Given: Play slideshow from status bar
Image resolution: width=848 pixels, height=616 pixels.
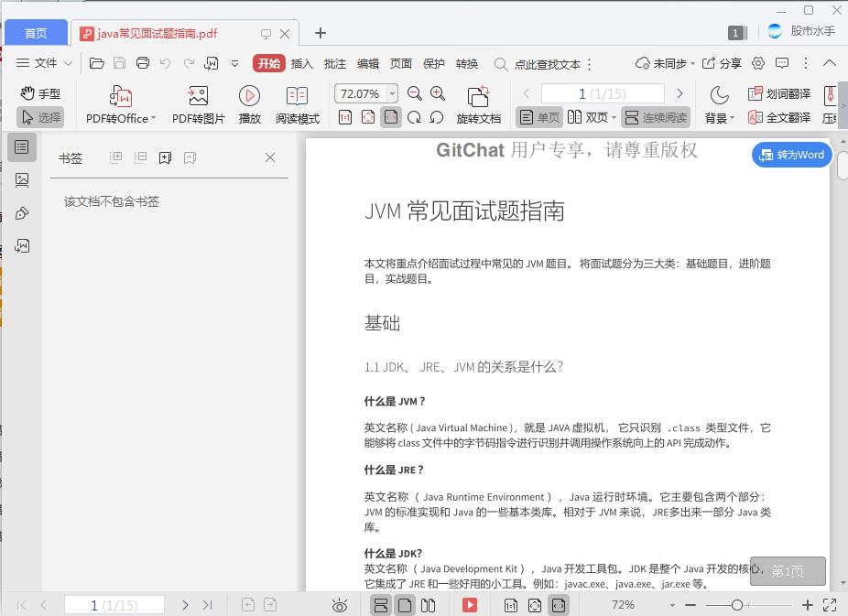Looking at the screenshot, I should [470, 605].
